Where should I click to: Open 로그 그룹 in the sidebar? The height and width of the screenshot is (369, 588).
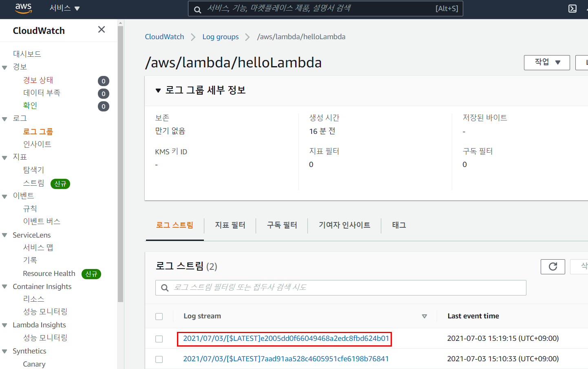[38, 131]
